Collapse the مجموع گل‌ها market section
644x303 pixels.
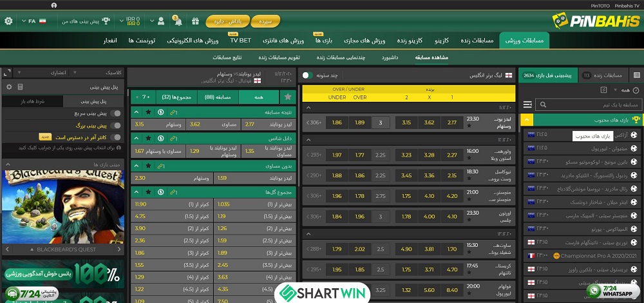pyautogui.click(x=137, y=192)
